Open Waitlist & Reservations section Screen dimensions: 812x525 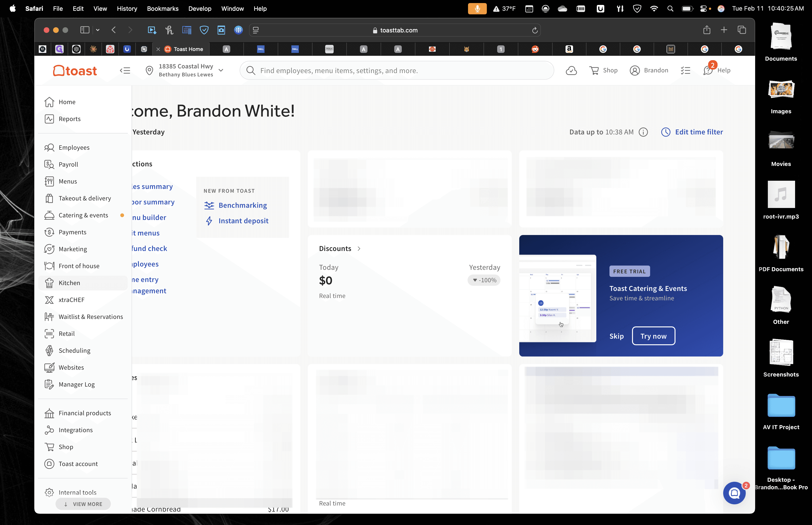coord(83,316)
